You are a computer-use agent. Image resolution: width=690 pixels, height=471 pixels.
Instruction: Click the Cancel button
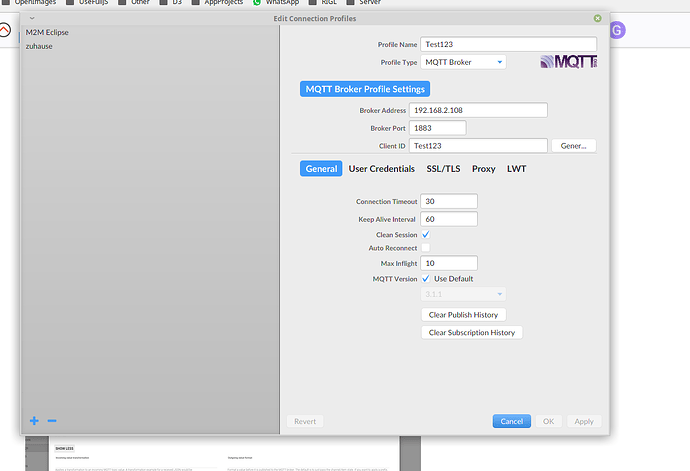coord(511,421)
